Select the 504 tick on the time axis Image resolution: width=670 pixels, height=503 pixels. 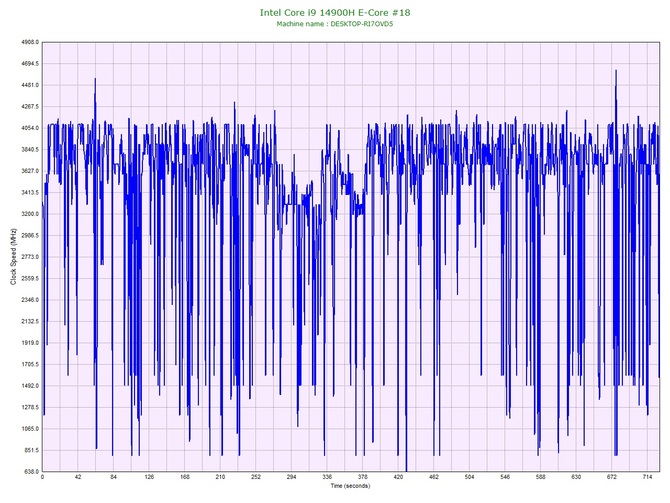(x=469, y=477)
